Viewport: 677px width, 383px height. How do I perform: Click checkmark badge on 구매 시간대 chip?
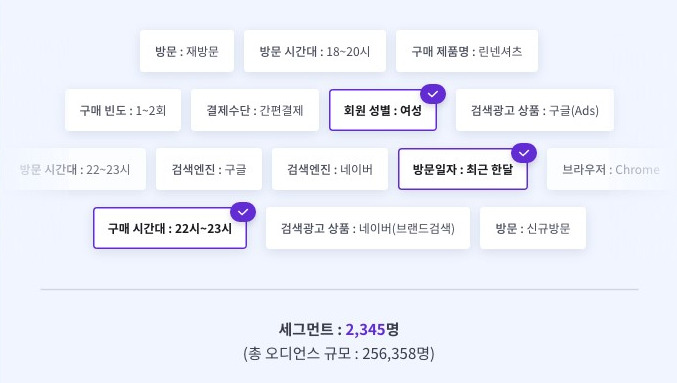(243, 212)
